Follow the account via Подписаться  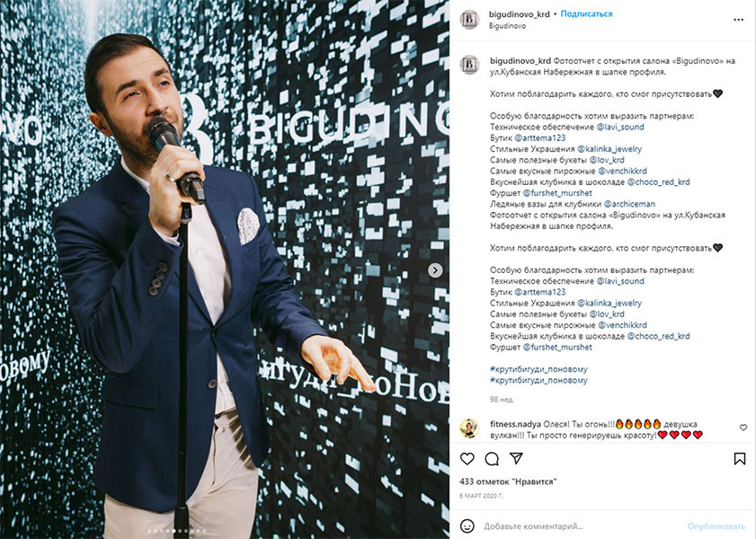[x=586, y=14]
